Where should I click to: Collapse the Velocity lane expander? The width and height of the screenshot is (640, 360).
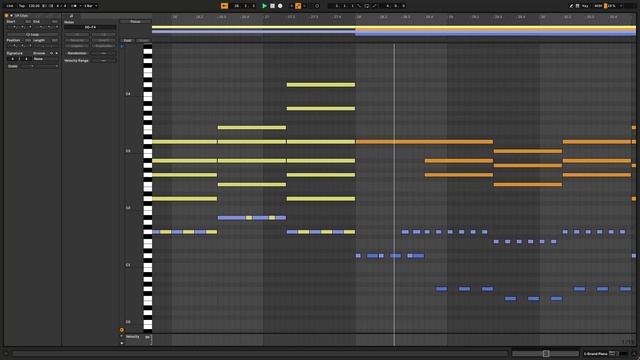(122, 336)
